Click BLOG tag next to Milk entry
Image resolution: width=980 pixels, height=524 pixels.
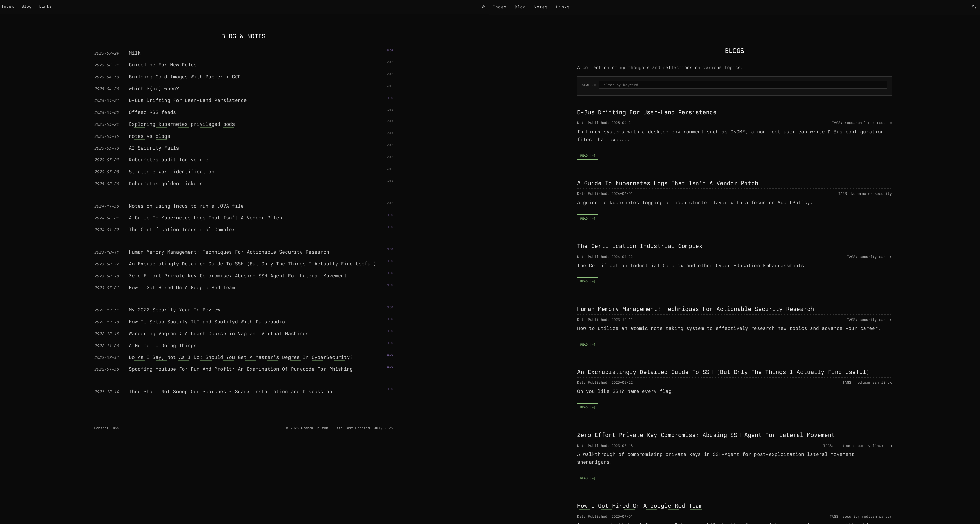pyautogui.click(x=389, y=51)
